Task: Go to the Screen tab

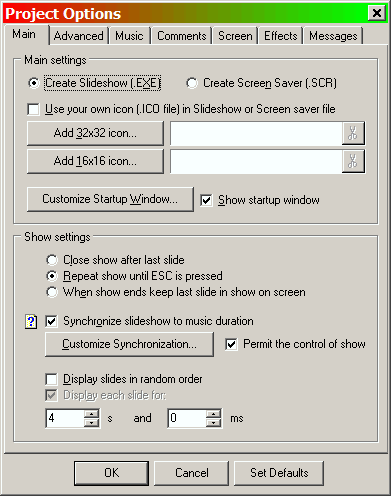Action: pyautogui.click(x=235, y=36)
